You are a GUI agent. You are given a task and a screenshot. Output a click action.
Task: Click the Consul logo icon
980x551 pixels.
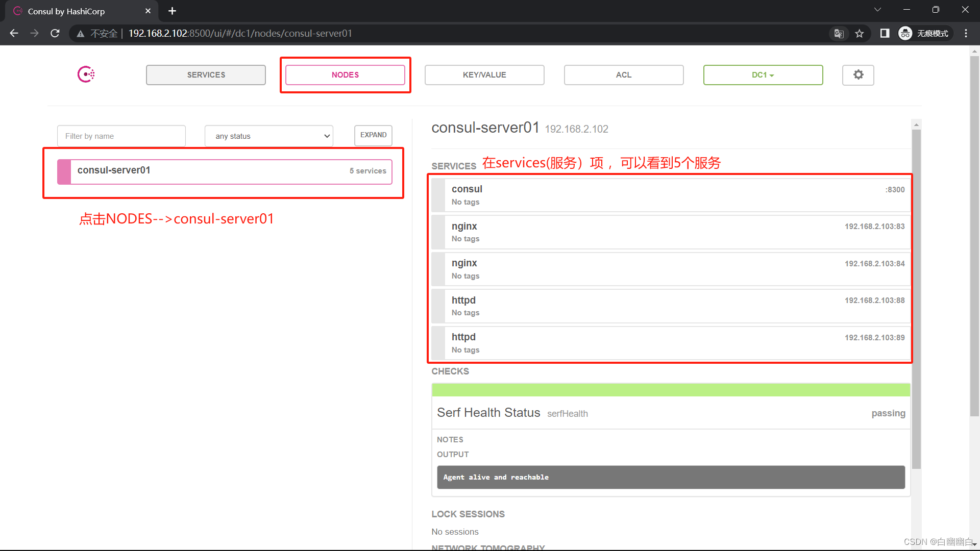(86, 74)
